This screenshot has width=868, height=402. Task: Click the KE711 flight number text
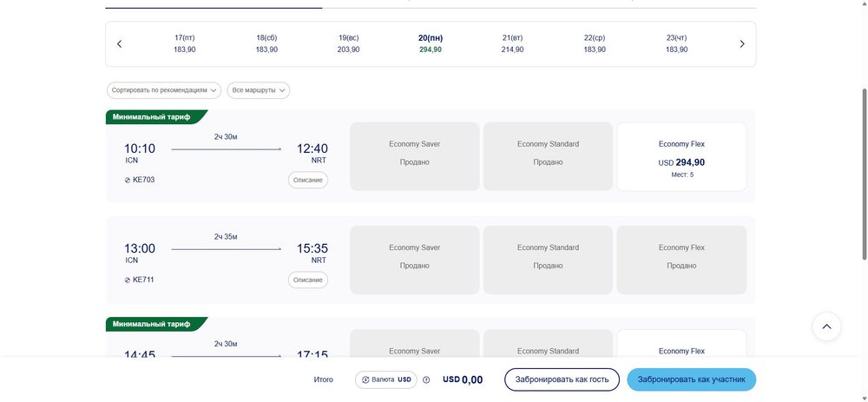pyautogui.click(x=143, y=280)
